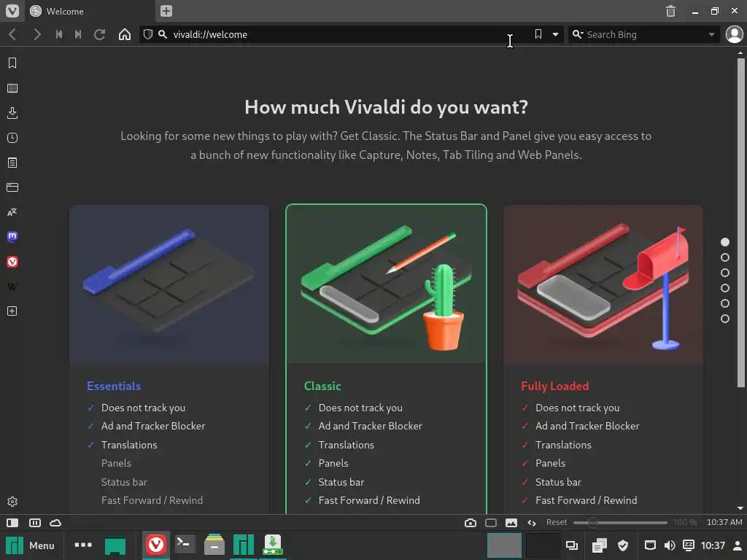Screen dimensions: 747x560
Task: Open the Vivaldi main menu button
Action: [12, 10]
